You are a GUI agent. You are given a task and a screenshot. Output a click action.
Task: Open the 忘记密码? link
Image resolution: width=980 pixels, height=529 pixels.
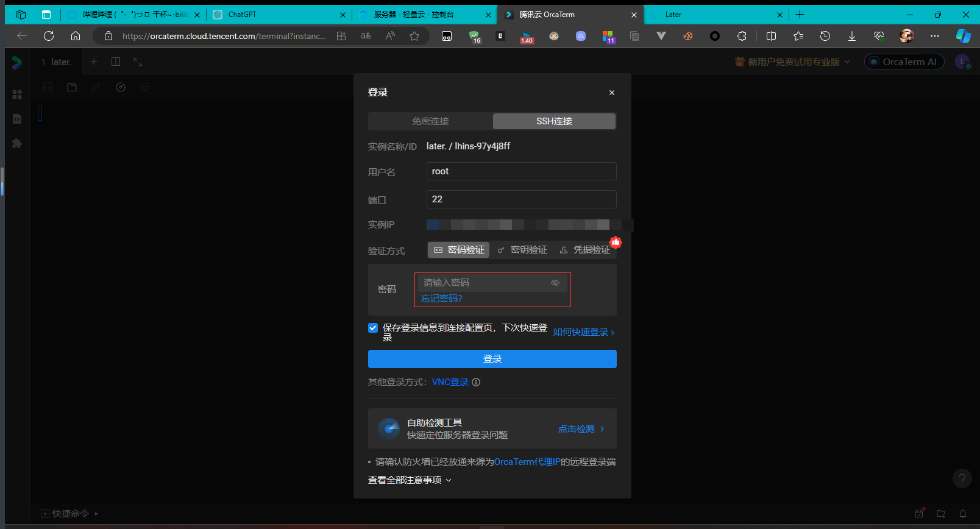[x=441, y=299]
